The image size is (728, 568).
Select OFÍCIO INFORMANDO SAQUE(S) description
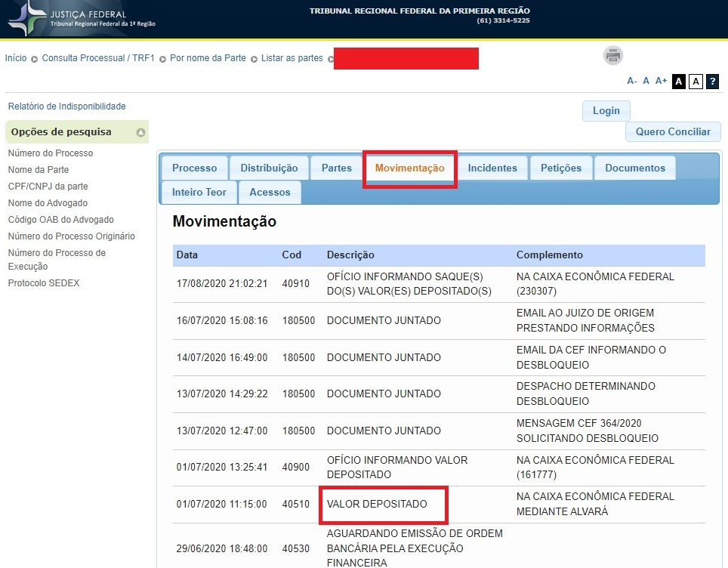pos(409,284)
